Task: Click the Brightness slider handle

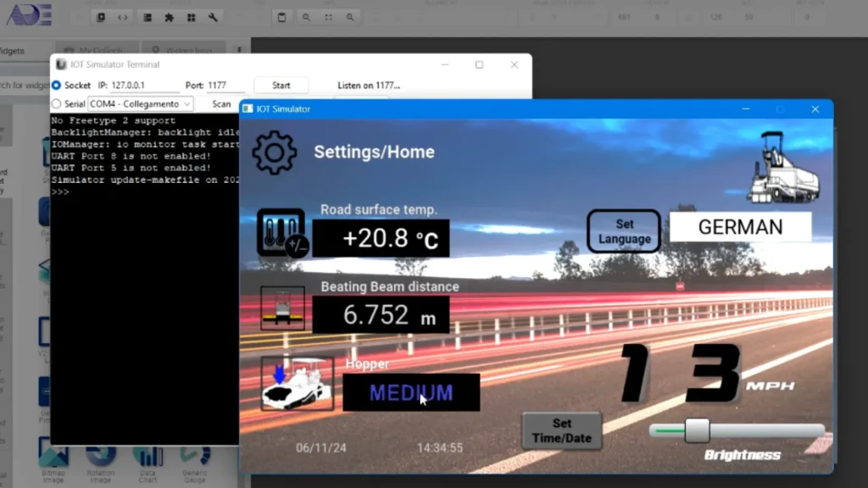Action: 697,430
